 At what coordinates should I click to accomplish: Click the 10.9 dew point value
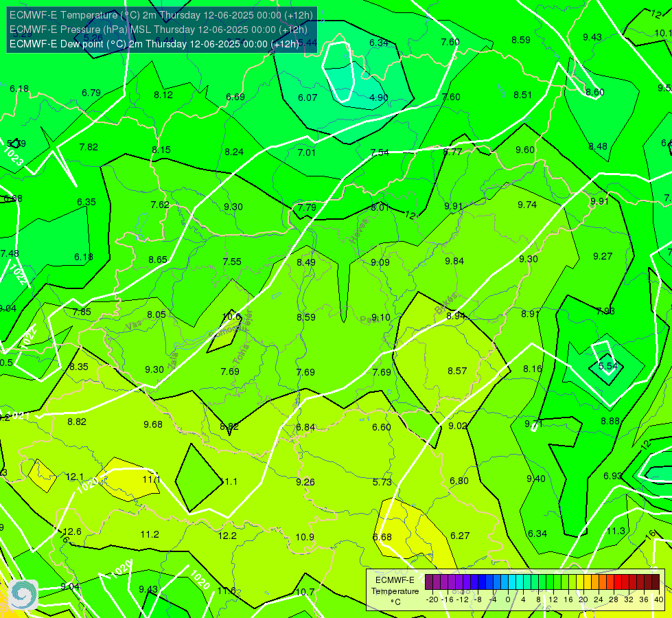(x=305, y=538)
